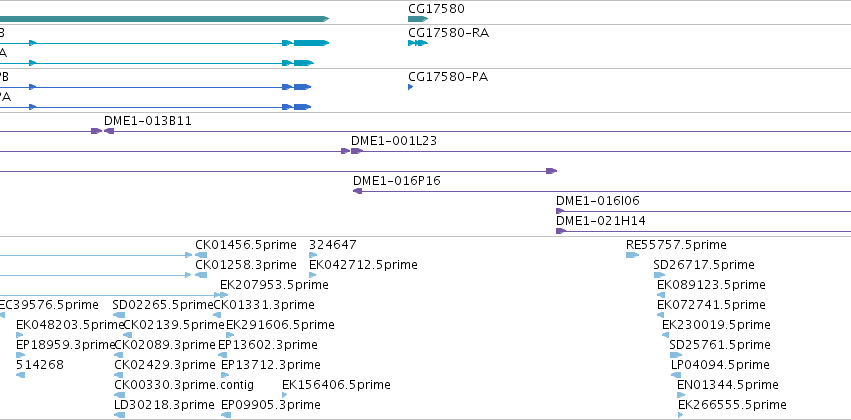Select the SD26717.5prime EST glyph

659,275
